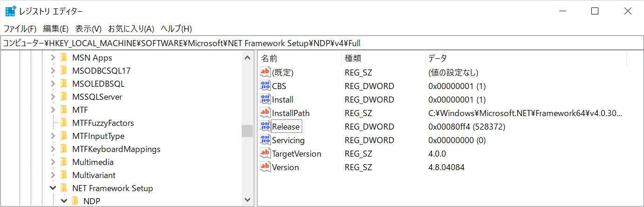Click the MSN Apps folder icon
Image resolution: width=644 pixels, height=207 pixels.
[x=64, y=58]
